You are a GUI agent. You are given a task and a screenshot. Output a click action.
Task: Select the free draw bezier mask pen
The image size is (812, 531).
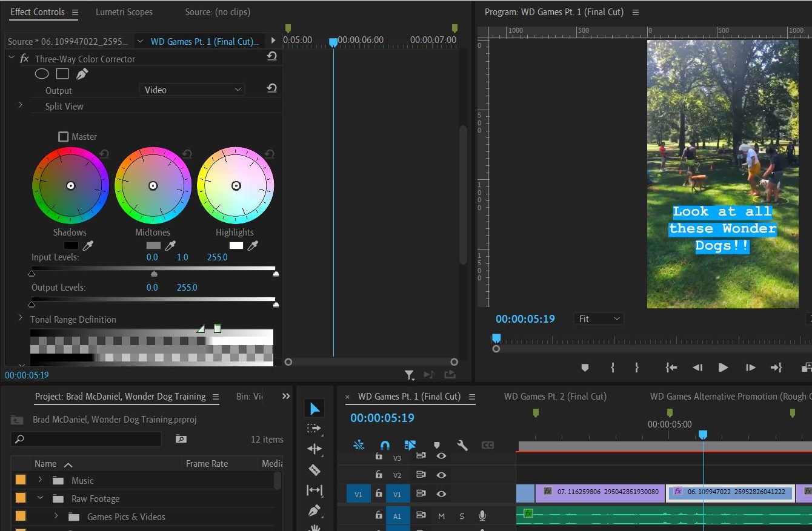coord(82,74)
